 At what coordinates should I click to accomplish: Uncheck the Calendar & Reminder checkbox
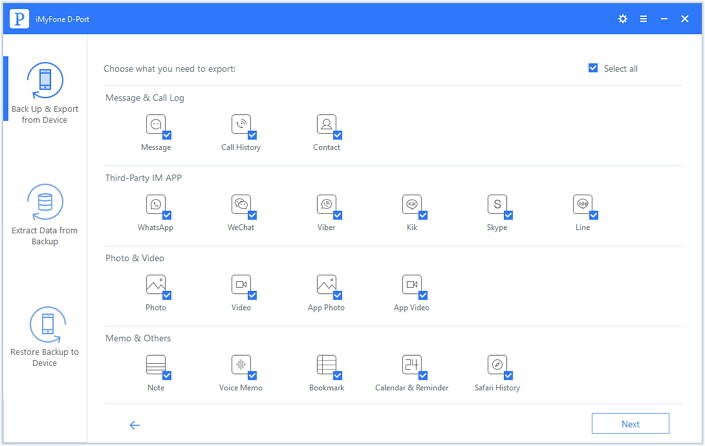tap(423, 375)
